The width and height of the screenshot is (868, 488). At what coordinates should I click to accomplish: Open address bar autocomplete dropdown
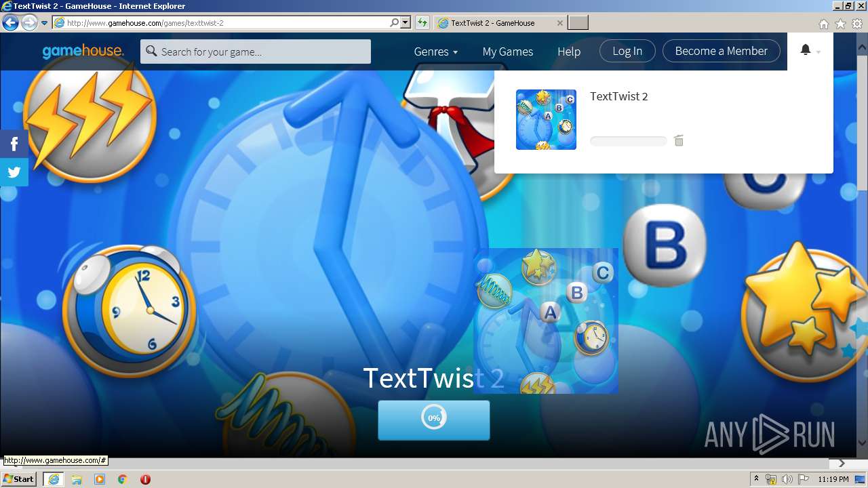pyautogui.click(x=406, y=23)
